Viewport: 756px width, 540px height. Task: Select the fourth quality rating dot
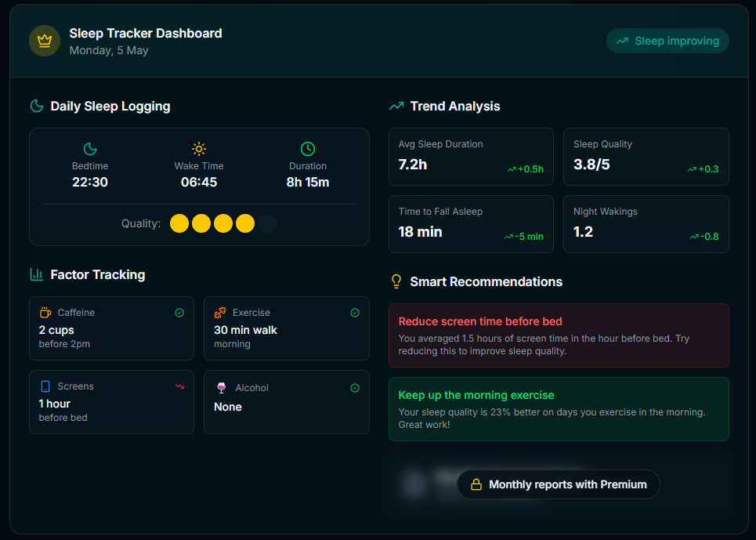[x=245, y=223]
